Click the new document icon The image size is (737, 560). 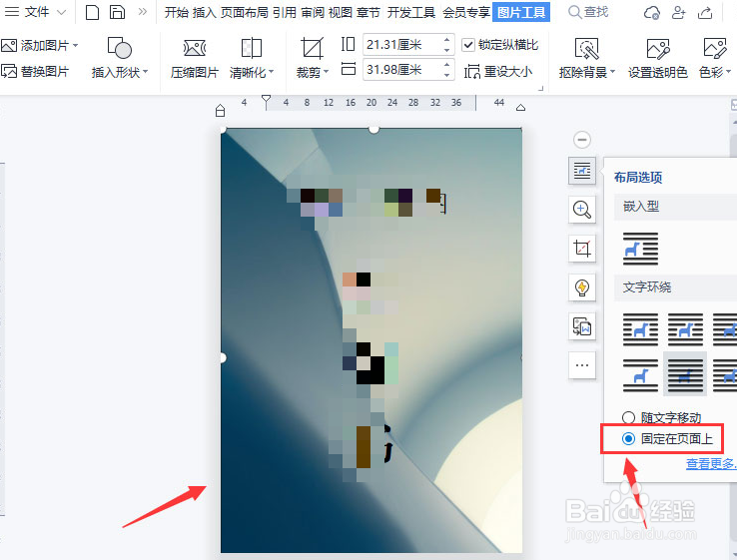[x=92, y=12]
